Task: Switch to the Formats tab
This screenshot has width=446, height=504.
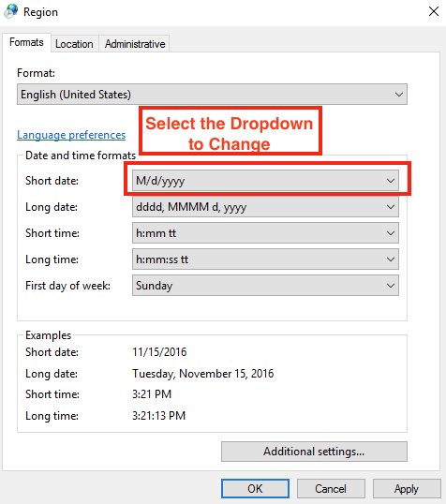Action: [x=26, y=42]
